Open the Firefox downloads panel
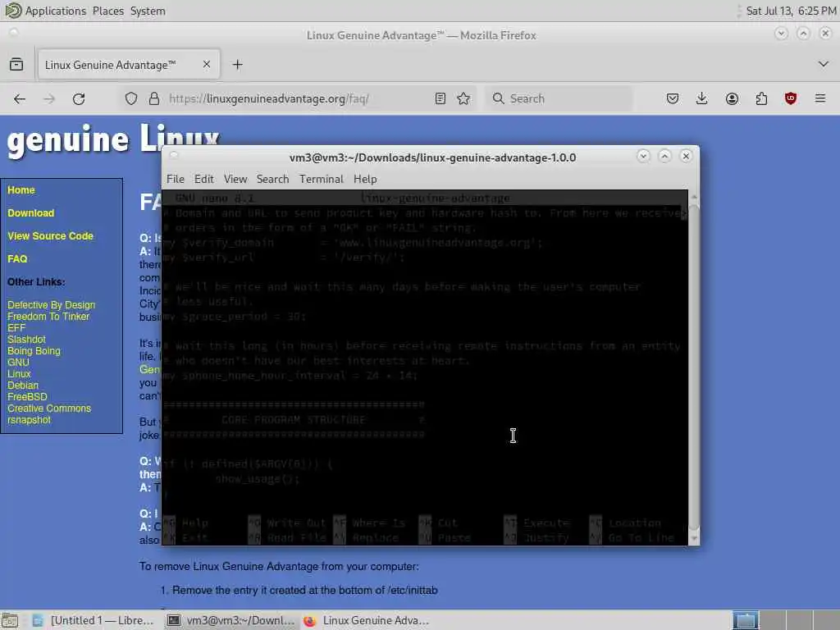 point(702,98)
